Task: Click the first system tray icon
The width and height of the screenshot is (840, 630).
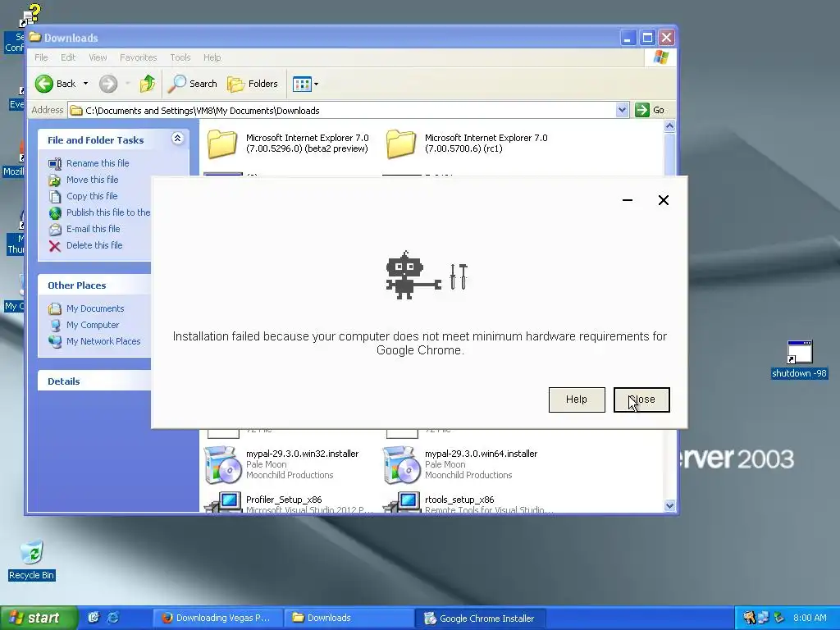Action: 749,618
